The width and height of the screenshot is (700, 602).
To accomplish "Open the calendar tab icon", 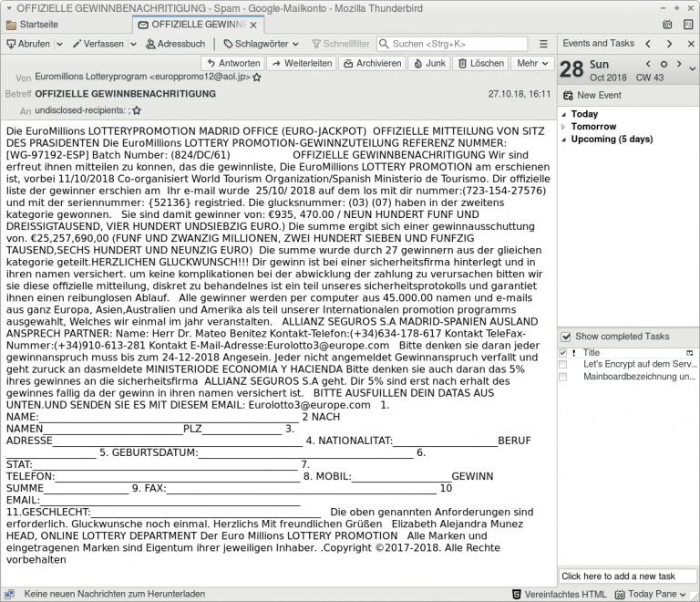I will [667, 25].
